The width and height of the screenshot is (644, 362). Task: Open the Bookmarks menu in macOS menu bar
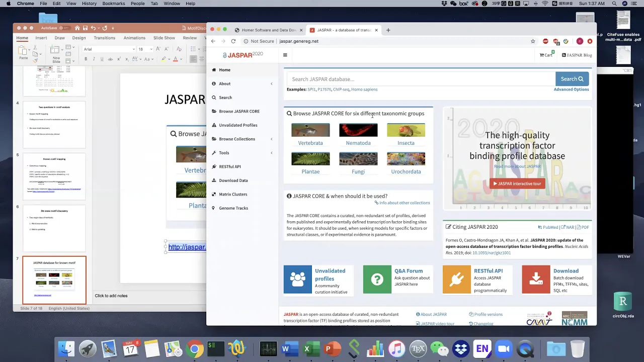(113, 4)
